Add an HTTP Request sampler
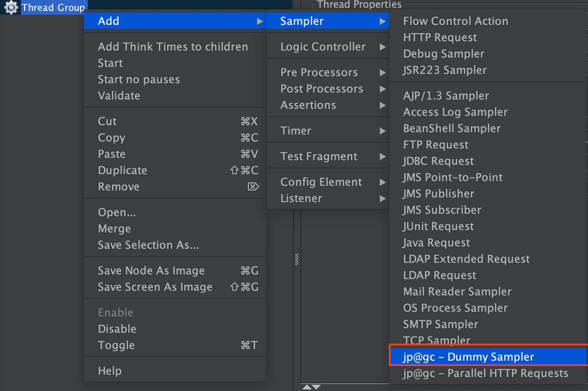Screen dimensions: 588x391 coord(489,37)
